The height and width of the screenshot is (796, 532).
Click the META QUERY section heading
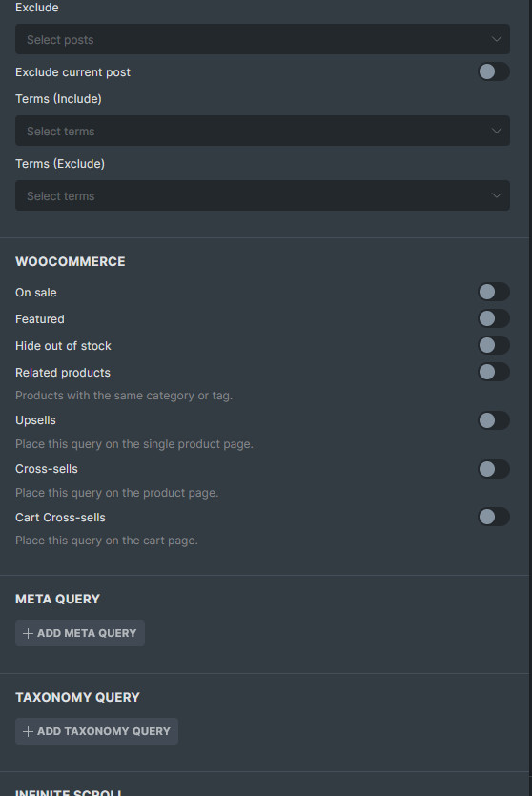(x=57, y=599)
